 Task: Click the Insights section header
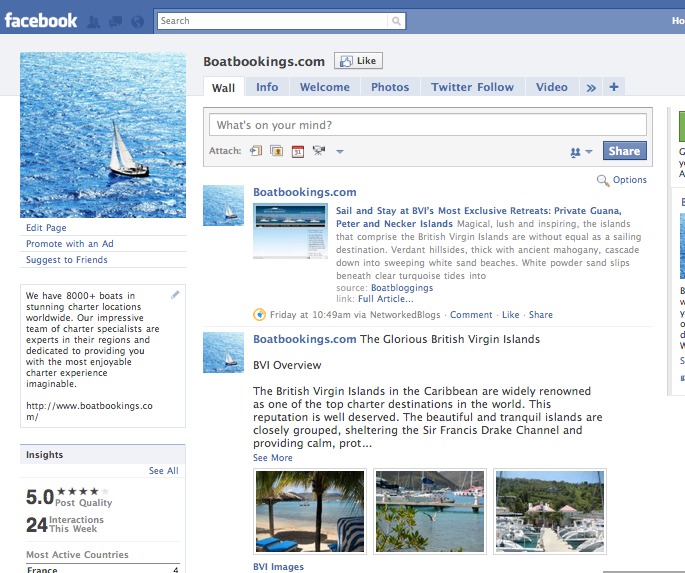[x=103, y=455]
